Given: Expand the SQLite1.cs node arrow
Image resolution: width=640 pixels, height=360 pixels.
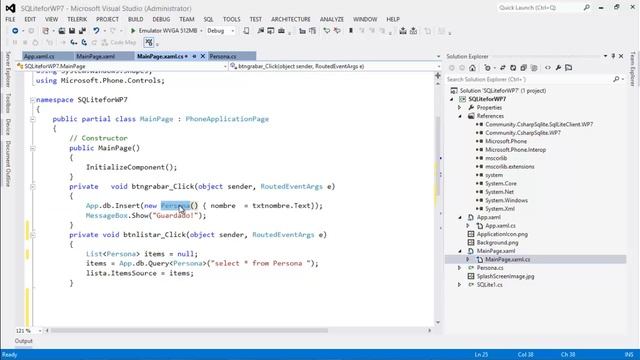Looking at the screenshot, I should click(460, 285).
